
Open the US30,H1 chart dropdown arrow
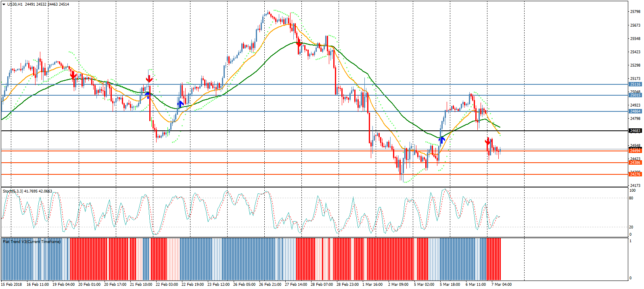tap(4, 4)
